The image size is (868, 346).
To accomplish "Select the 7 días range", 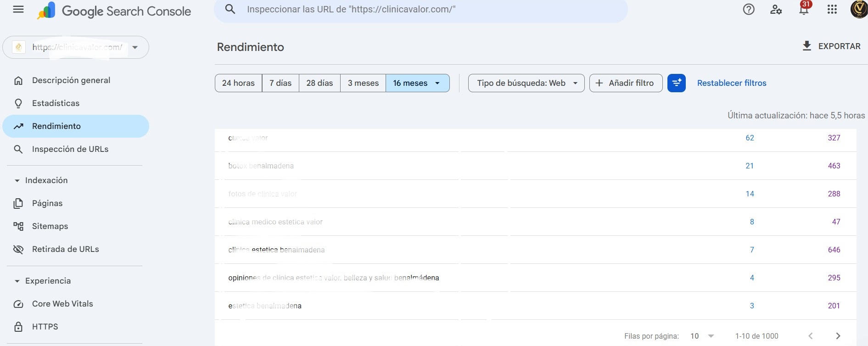I will pos(280,83).
